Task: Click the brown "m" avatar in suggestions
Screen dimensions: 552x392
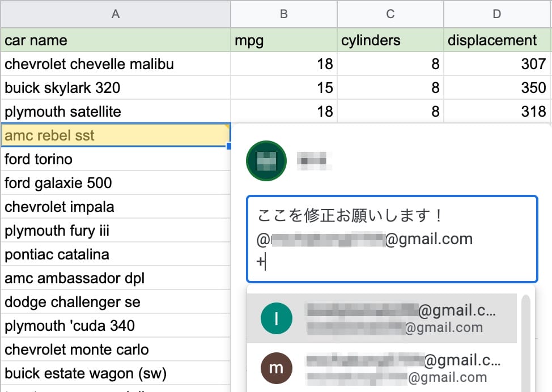Action: tap(276, 368)
